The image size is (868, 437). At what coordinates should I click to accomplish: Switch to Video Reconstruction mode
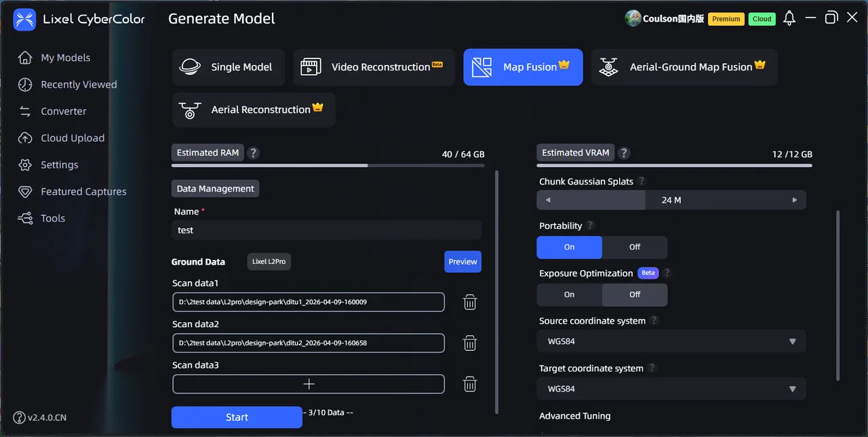click(x=374, y=67)
